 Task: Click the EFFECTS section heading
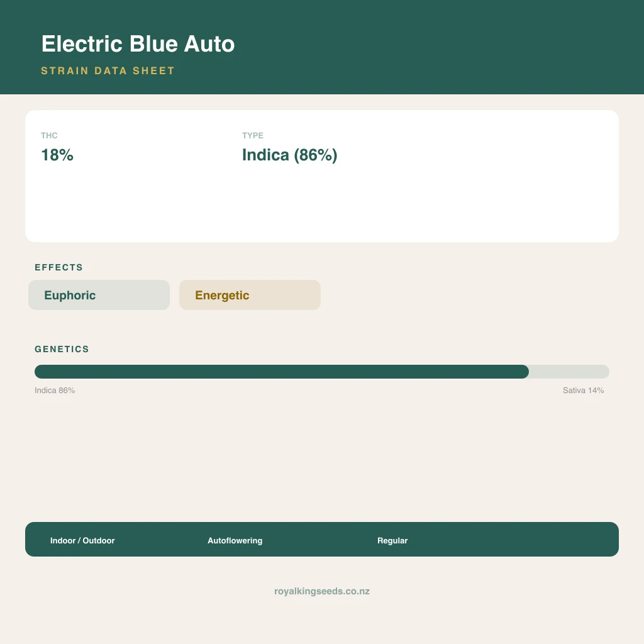(x=58, y=267)
